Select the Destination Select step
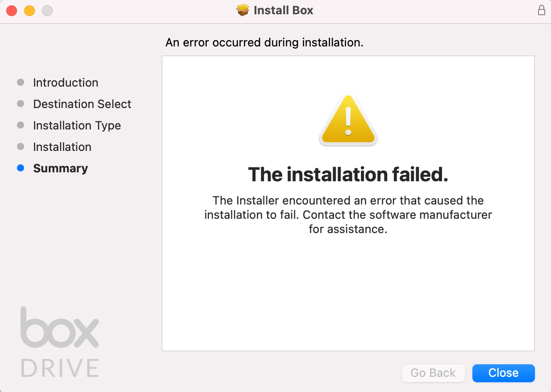This screenshot has width=551, height=392. [82, 104]
